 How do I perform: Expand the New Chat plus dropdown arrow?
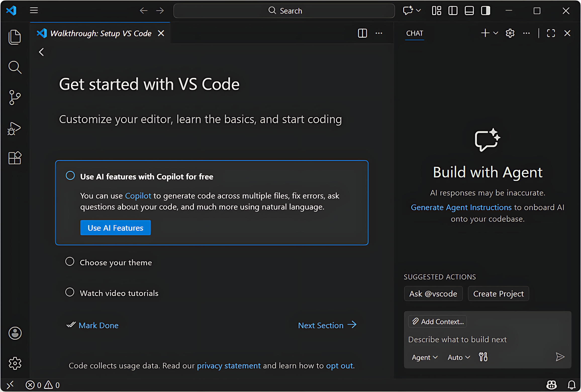[x=496, y=33]
